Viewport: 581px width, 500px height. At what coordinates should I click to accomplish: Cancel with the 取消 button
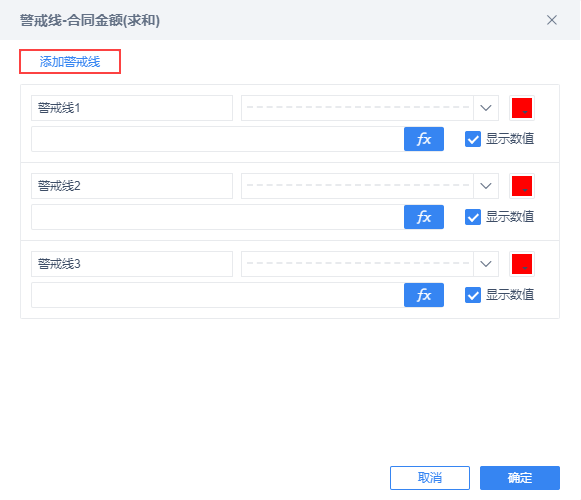(430, 478)
